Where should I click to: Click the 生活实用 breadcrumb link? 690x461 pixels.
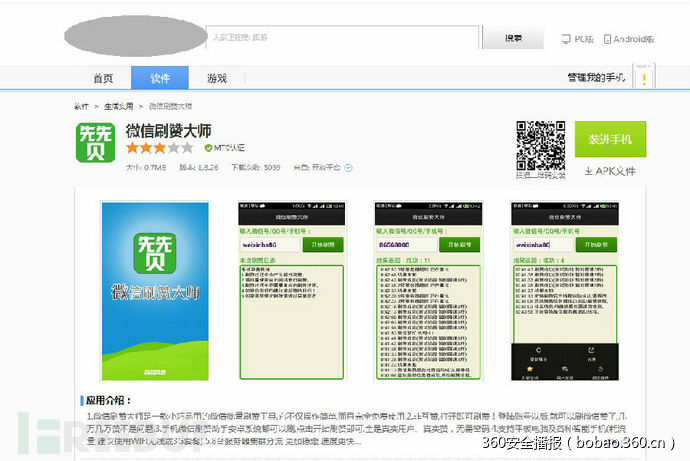[x=120, y=106]
